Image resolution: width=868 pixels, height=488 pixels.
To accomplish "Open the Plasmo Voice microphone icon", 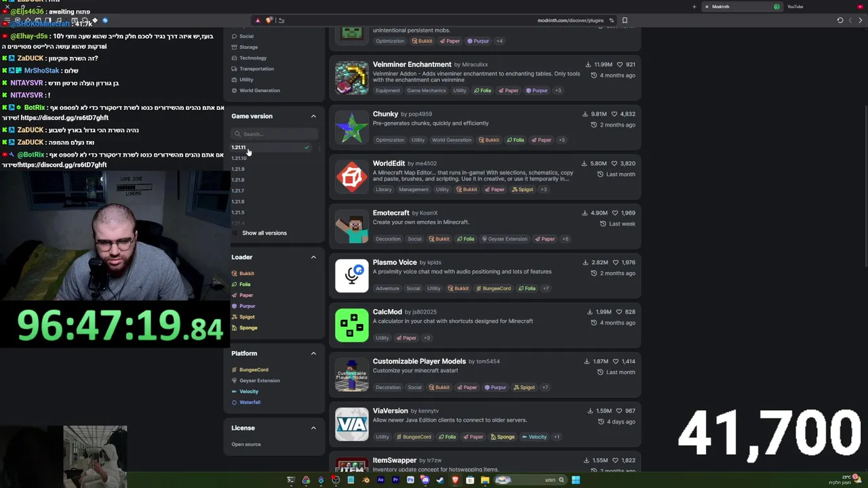I will [351, 275].
